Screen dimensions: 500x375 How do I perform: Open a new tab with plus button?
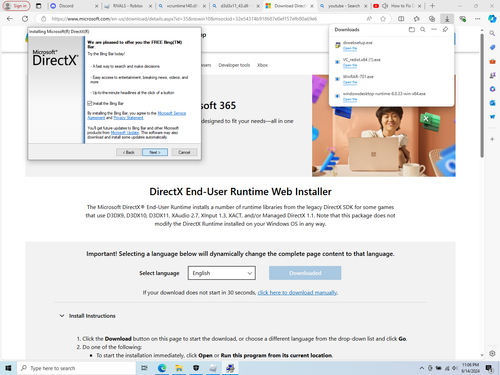(x=432, y=6)
